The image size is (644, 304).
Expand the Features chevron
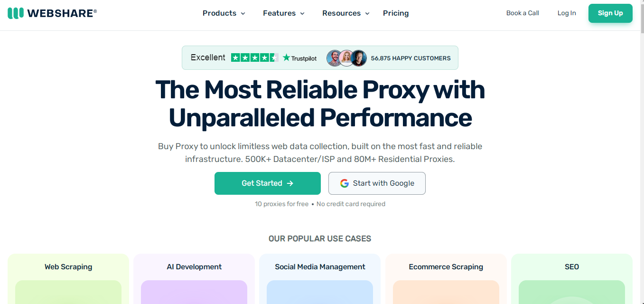pyautogui.click(x=302, y=14)
